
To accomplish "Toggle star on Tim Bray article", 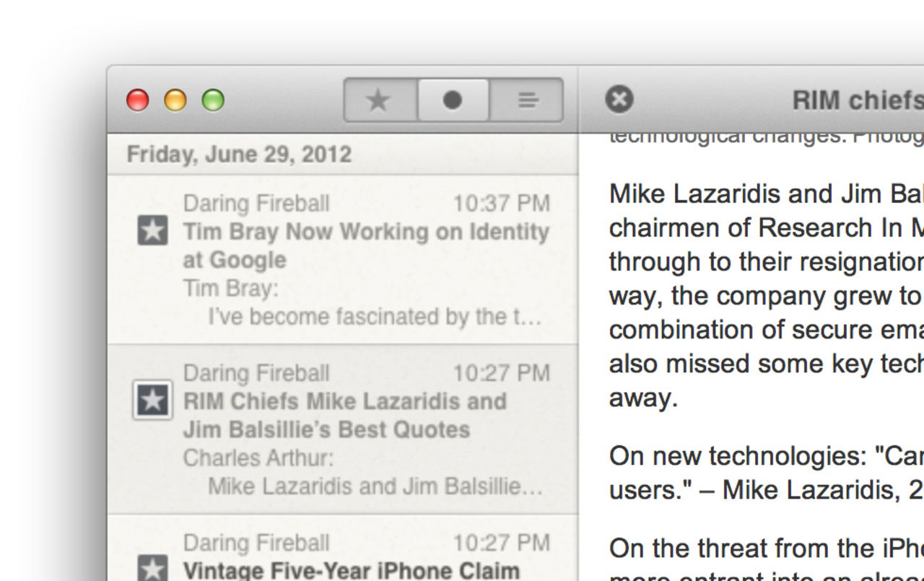I will pyautogui.click(x=152, y=231).
